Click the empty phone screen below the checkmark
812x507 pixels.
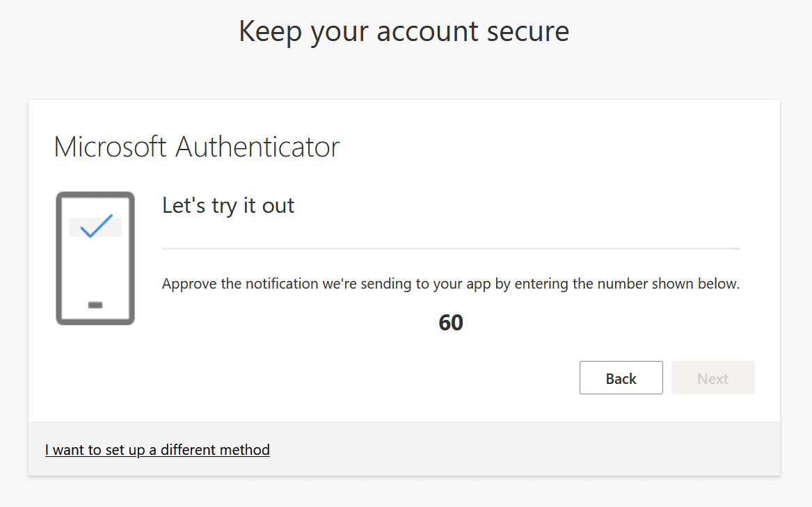(x=95, y=268)
